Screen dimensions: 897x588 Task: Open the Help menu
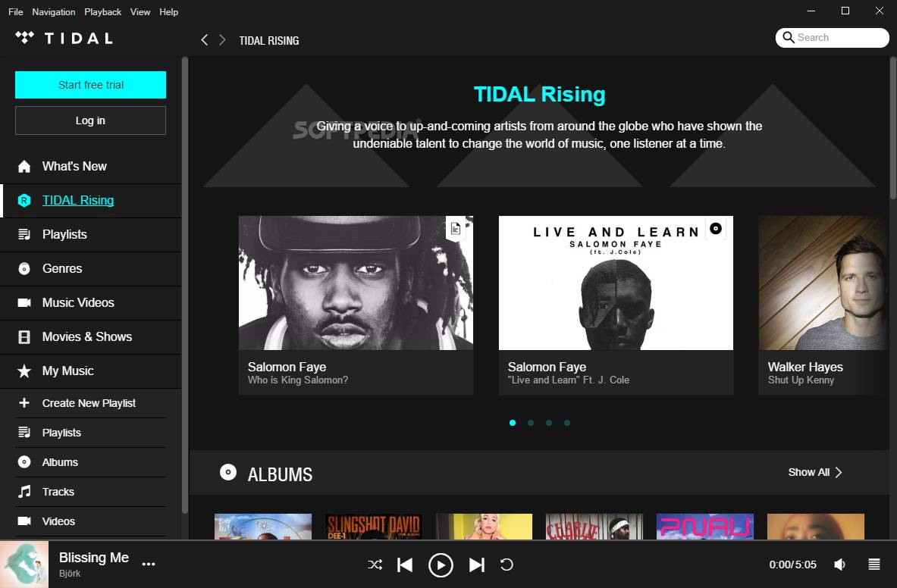[169, 11]
